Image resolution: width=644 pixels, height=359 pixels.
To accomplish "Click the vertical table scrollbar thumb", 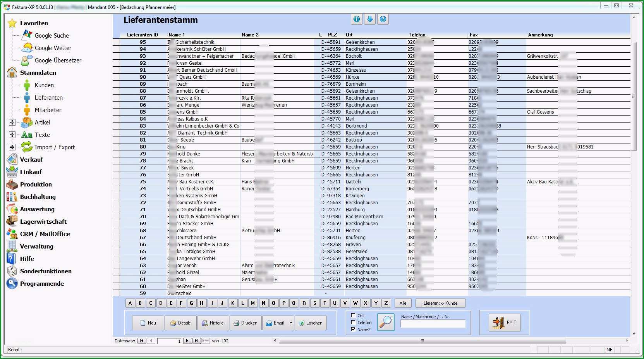I will 634,96.
